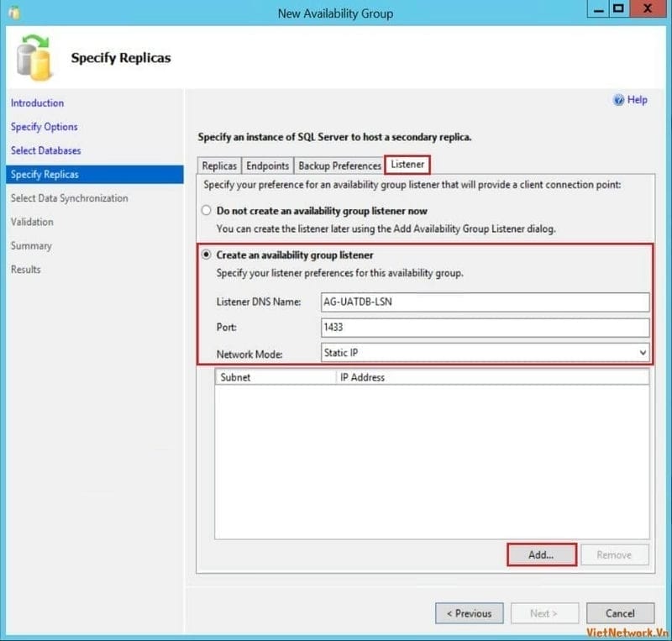Screen dimensions: 672x641
Task: Open the Introduction page in sidebar
Action: [37, 103]
